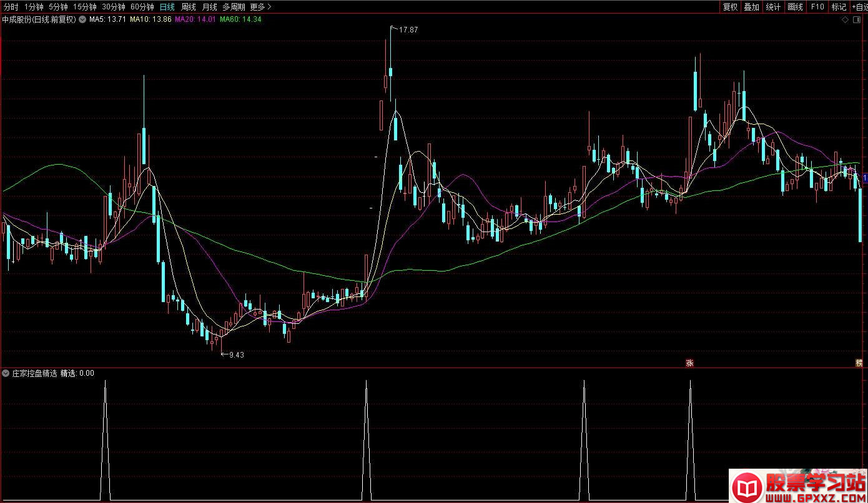Click the 17.87 high price label
868x503 pixels.
pyautogui.click(x=408, y=30)
